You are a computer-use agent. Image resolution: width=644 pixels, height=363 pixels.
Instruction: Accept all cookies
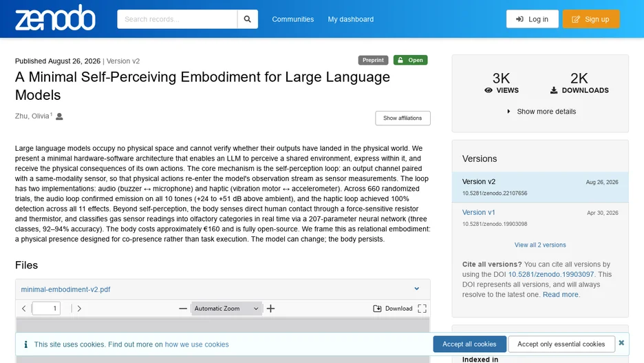[469, 344]
